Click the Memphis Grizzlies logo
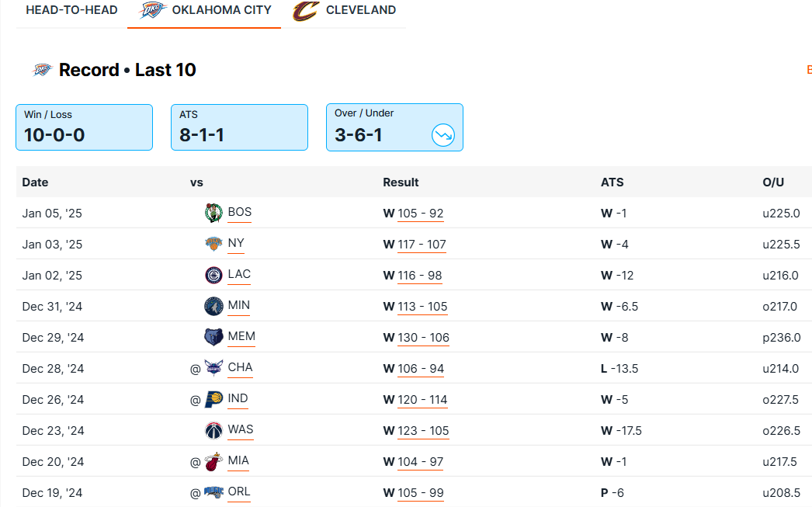Viewport: 812px width, 507px height. tap(213, 337)
